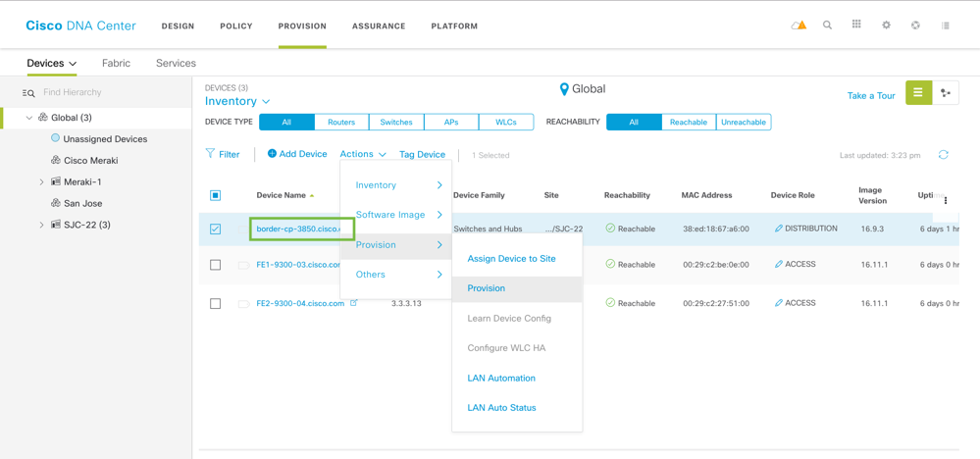Open the help lifebuoy icon
Viewport: 980px width, 459px height.
[x=915, y=25]
